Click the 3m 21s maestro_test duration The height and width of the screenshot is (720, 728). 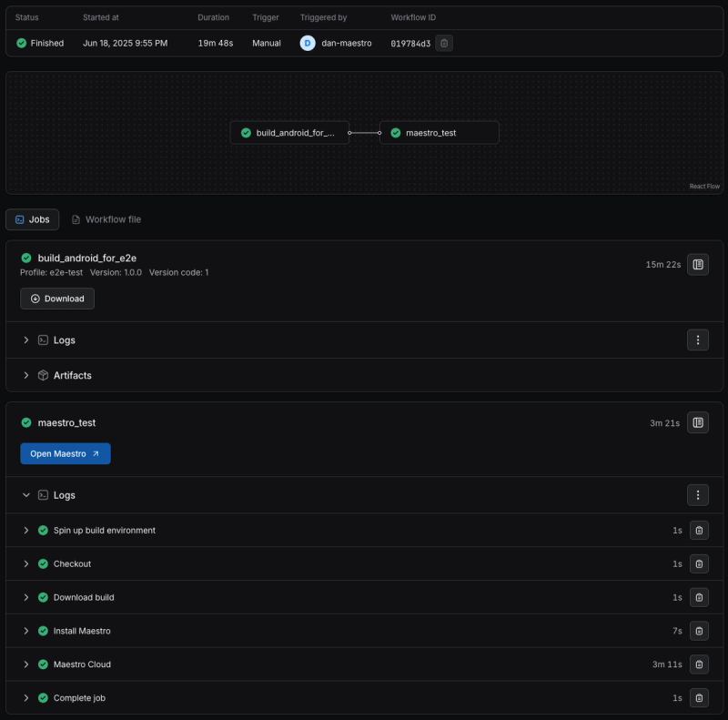665,422
